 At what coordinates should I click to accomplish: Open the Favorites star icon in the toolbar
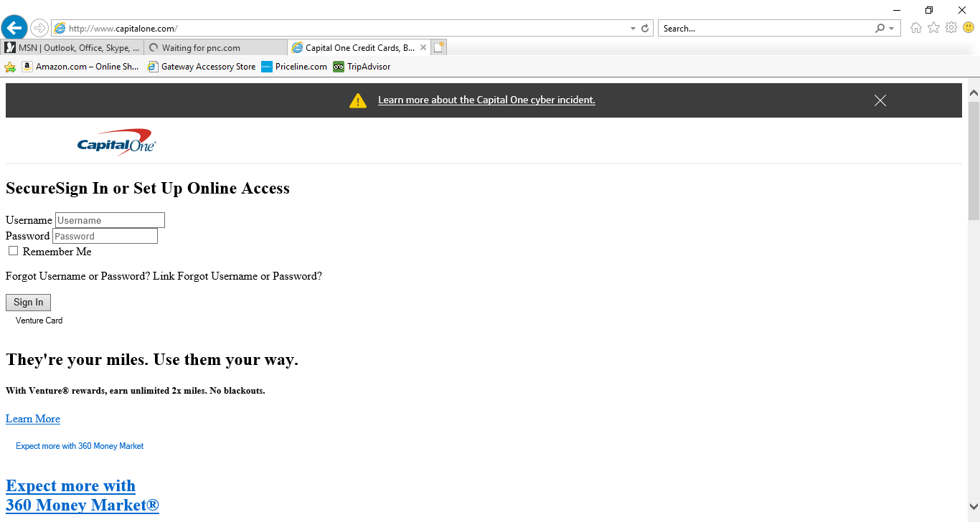(x=933, y=28)
